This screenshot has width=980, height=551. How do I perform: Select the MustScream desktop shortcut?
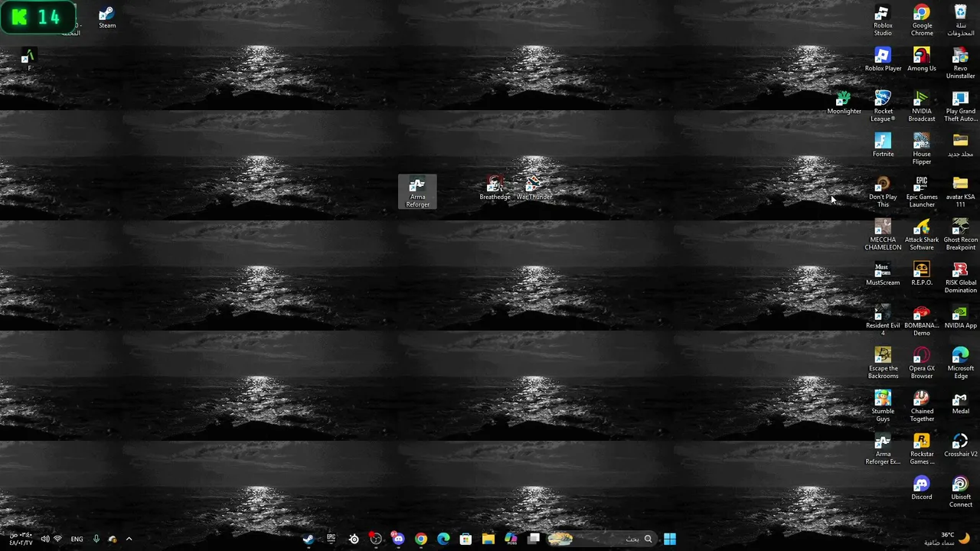(x=883, y=275)
